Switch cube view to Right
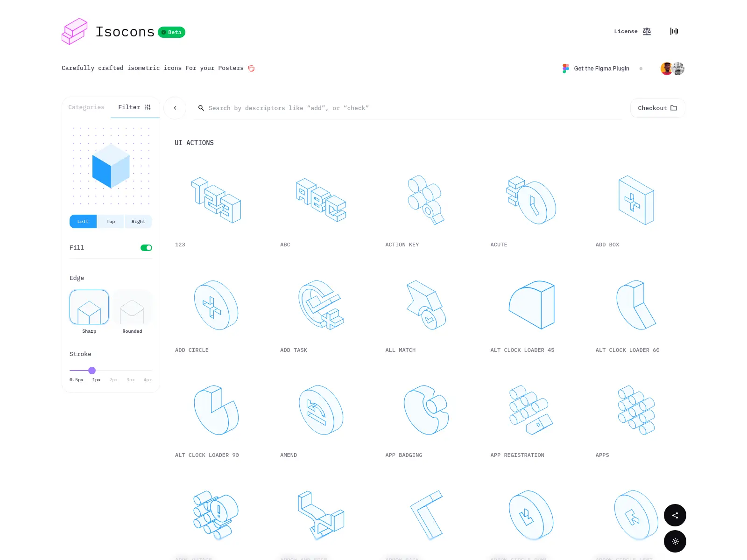This screenshot has height=560, width=747. click(138, 222)
